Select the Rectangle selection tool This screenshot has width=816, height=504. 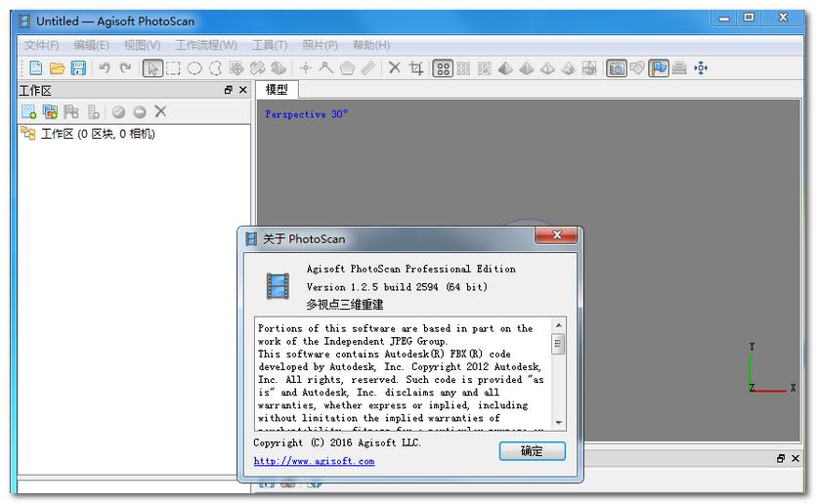tap(173, 68)
